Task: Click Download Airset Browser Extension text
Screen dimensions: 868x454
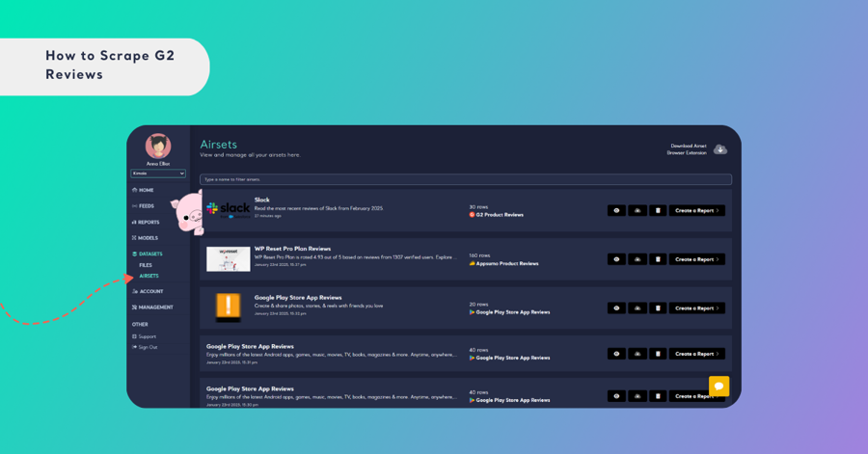Action: [687, 149]
